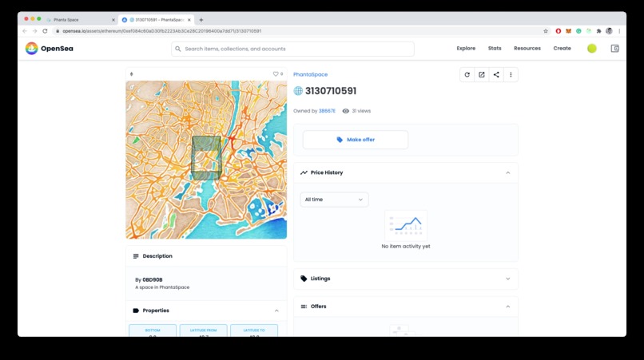The width and height of the screenshot is (644, 360).
Task: Click the eye views icon
Action: pos(346,111)
